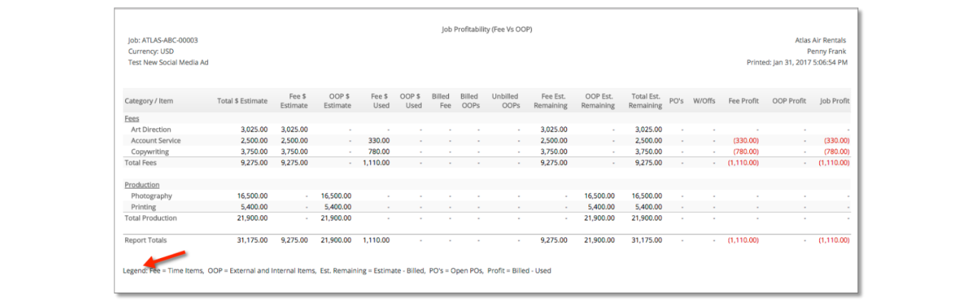Viewport: 980px width, 308px height.
Task: Click the 'Billed Fee' column header
Action: [x=441, y=101]
